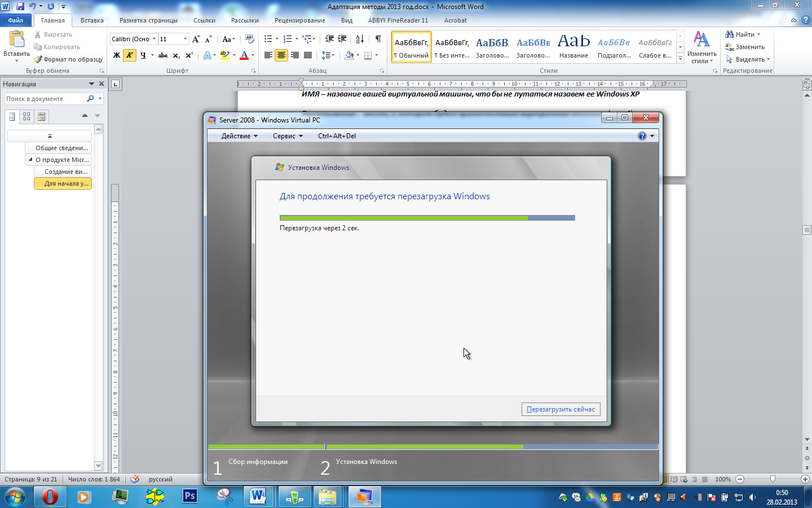Toggle center alignment button
The width and height of the screenshot is (812, 508).
tap(281, 55)
